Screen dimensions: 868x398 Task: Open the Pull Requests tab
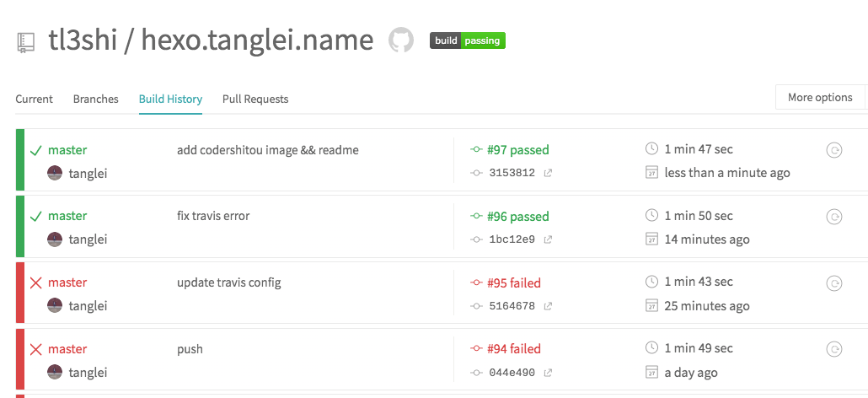point(255,99)
